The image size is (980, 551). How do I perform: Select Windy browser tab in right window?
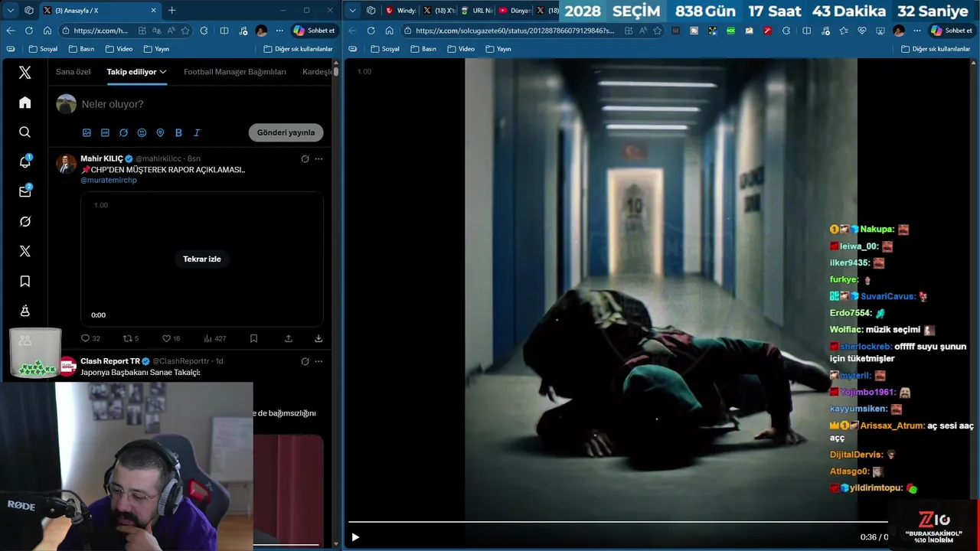tap(400, 10)
